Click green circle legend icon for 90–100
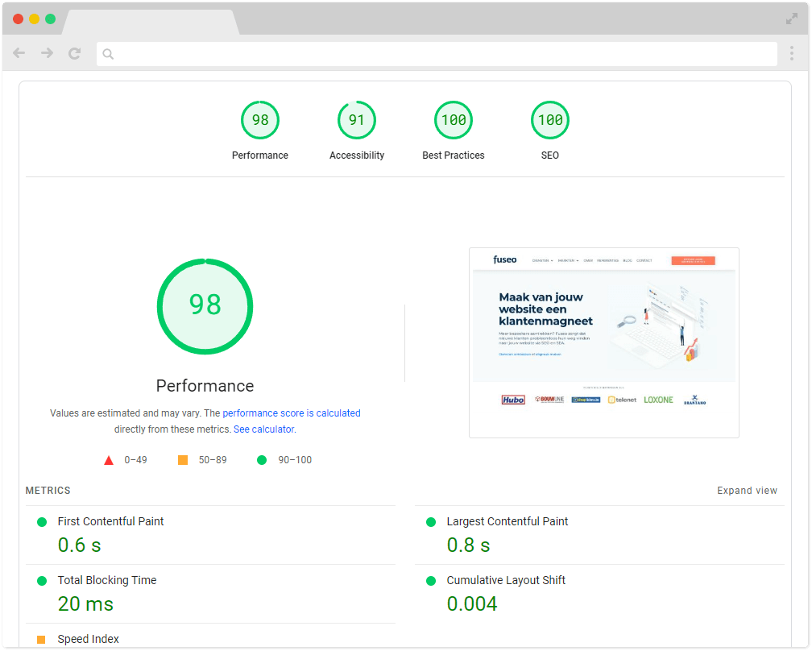Image resolution: width=812 pixels, height=651 pixels. [x=262, y=460]
